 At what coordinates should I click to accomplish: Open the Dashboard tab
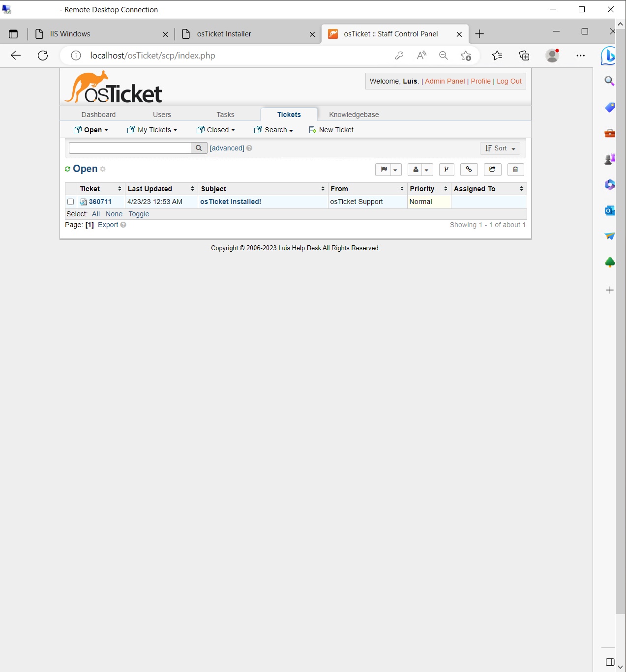tap(98, 115)
